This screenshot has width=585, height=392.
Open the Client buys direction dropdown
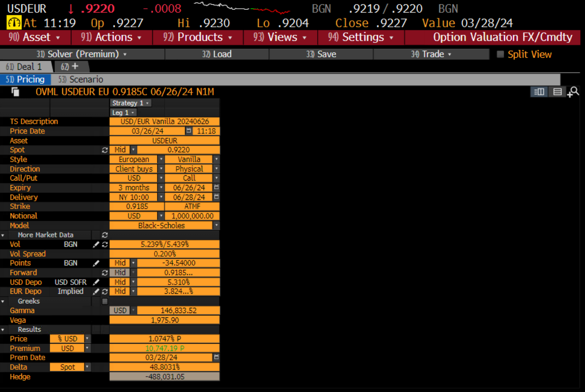click(x=161, y=169)
